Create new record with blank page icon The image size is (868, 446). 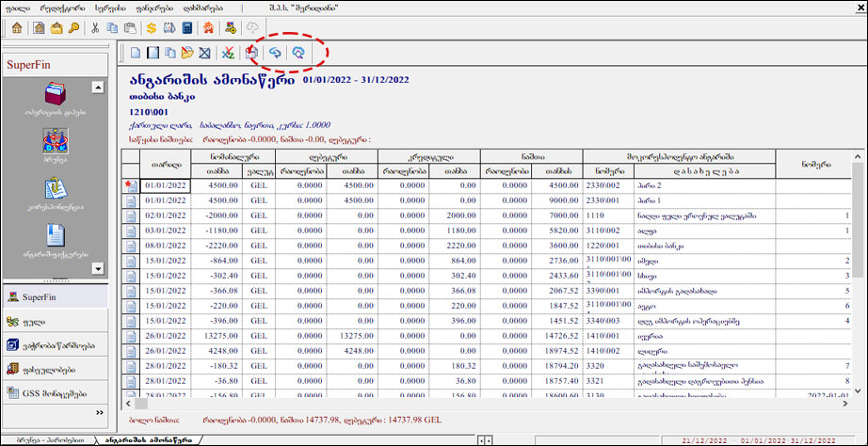tap(135, 53)
